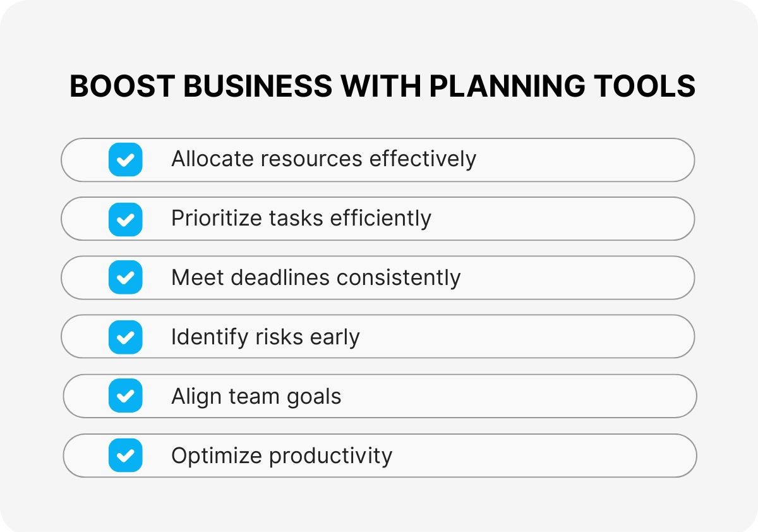Uncheck the 'Prioritize tasks efficiently' checkbox
The image size is (758, 532).
pyautogui.click(x=125, y=219)
